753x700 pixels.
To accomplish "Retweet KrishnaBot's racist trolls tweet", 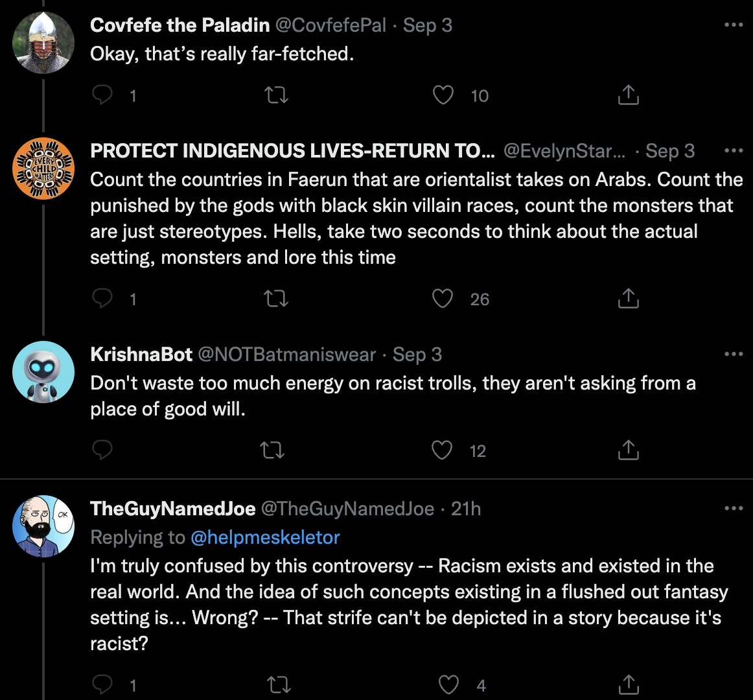I will point(272,450).
